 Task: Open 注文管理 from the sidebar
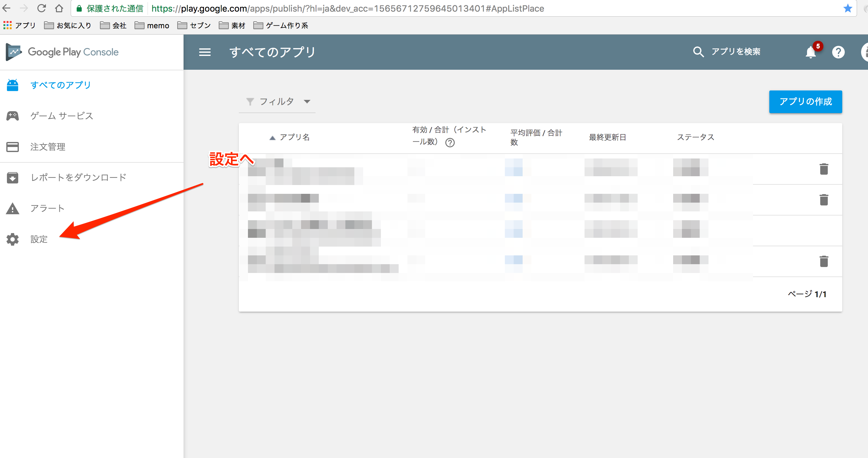pos(47,146)
